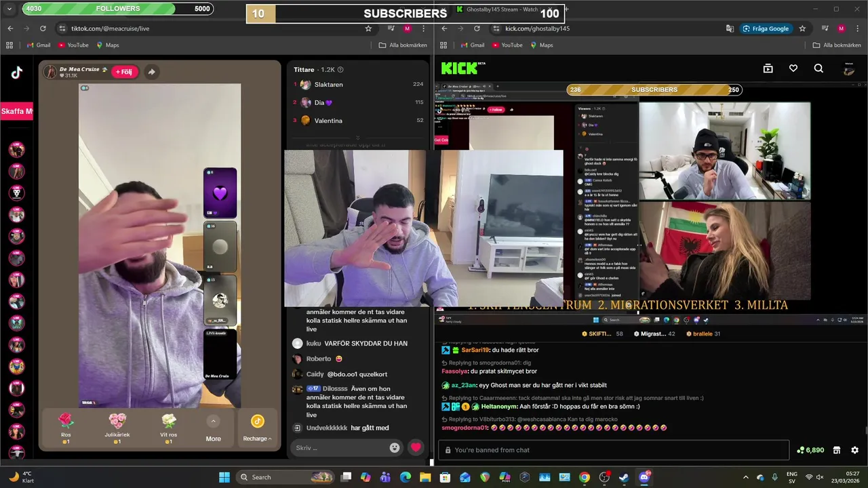Image resolution: width=868 pixels, height=488 pixels.
Task: Open Alla bokmärken folder in TikTok window
Action: click(x=403, y=45)
